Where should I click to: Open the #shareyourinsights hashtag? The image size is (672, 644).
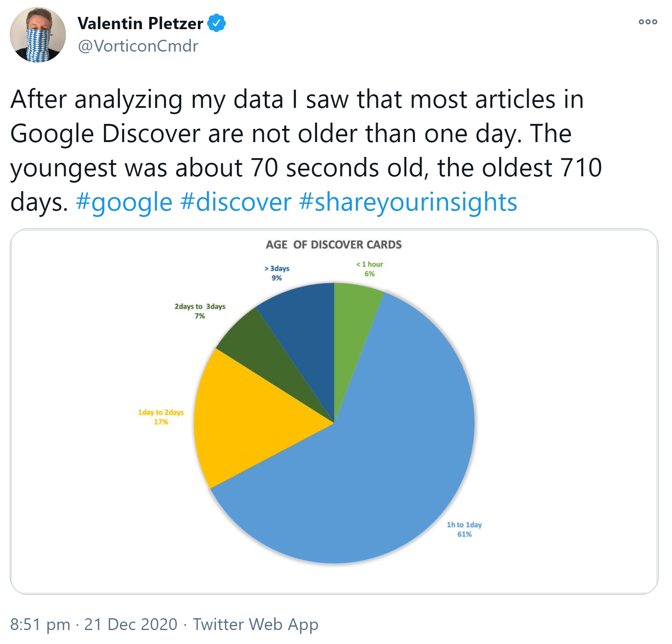(x=407, y=202)
